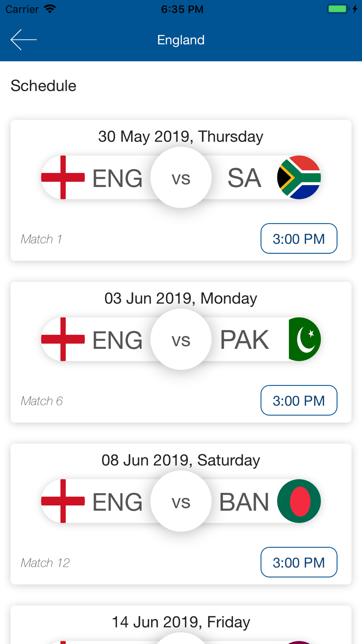Image resolution: width=362 pixels, height=644 pixels.
Task: Tap the vs circle for ENG vs PAK
Action: pyautogui.click(x=181, y=339)
